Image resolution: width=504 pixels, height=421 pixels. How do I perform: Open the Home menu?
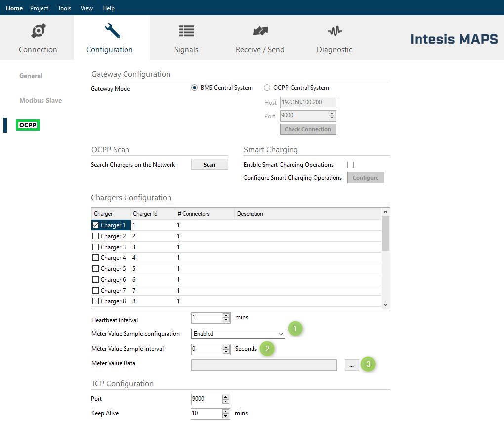[x=14, y=8]
